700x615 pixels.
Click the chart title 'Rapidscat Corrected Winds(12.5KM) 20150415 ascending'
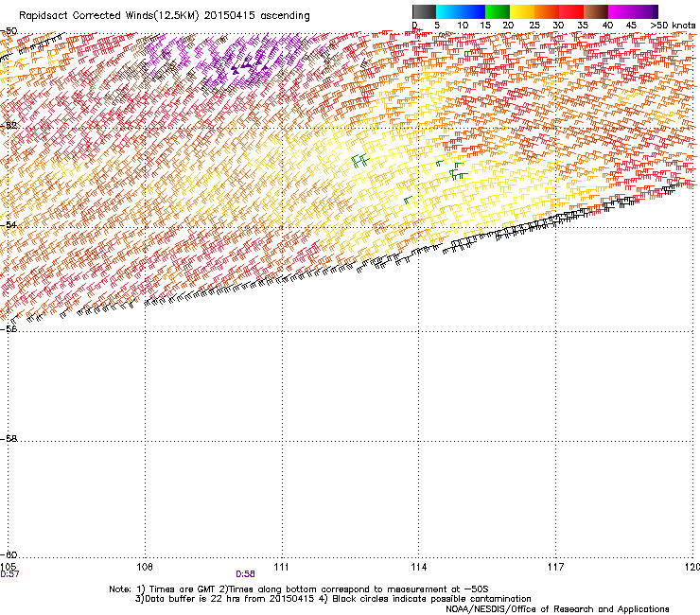click(x=165, y=15)
